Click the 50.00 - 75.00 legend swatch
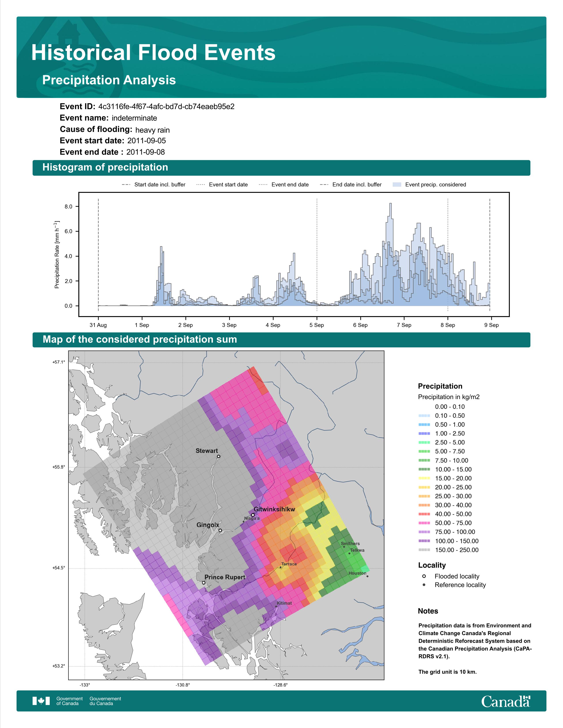The height and width of the screenshot is (728, 563). tap(424, 523)
